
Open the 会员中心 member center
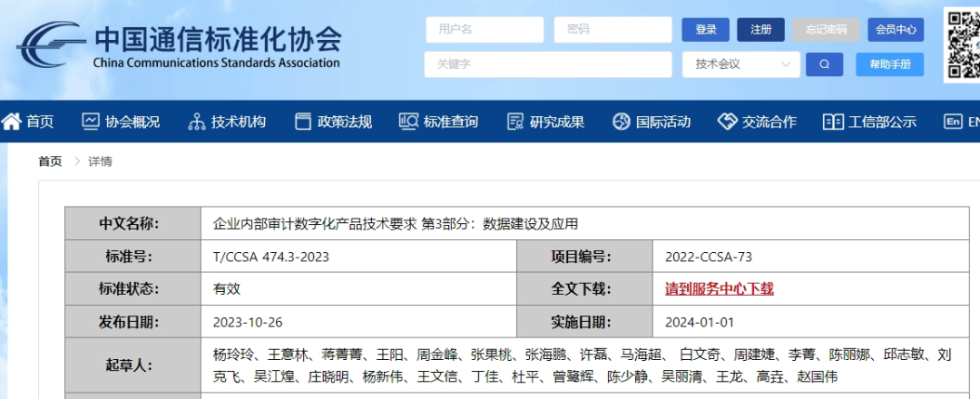(896, 29)
